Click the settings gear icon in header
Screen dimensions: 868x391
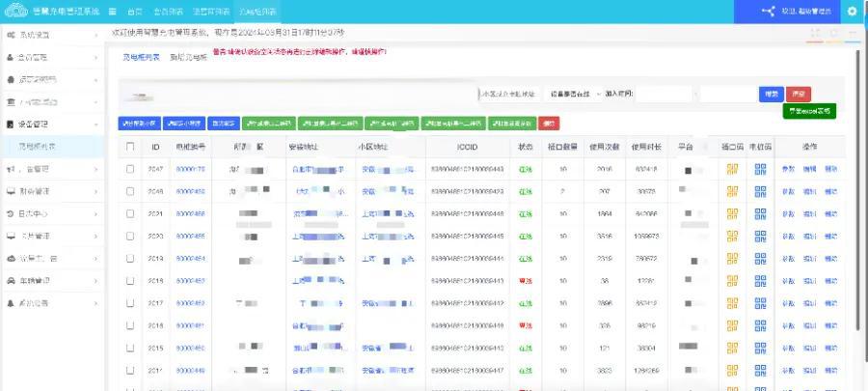851,12
